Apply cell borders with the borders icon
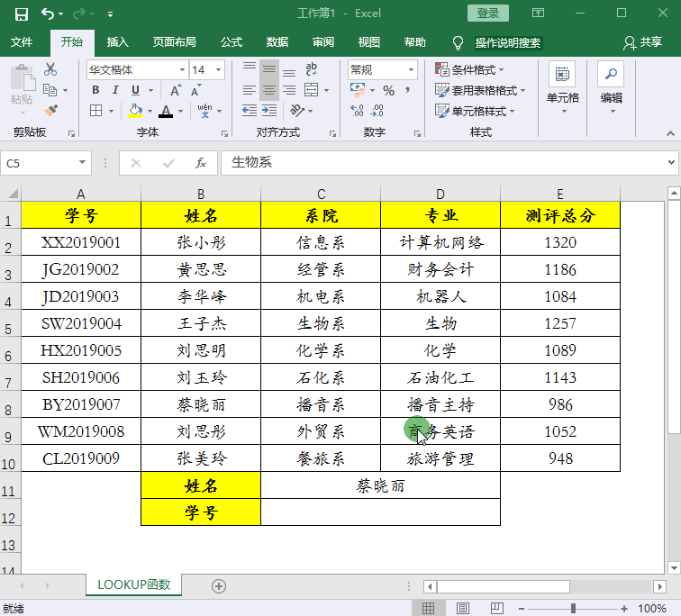 click(95, 111)
